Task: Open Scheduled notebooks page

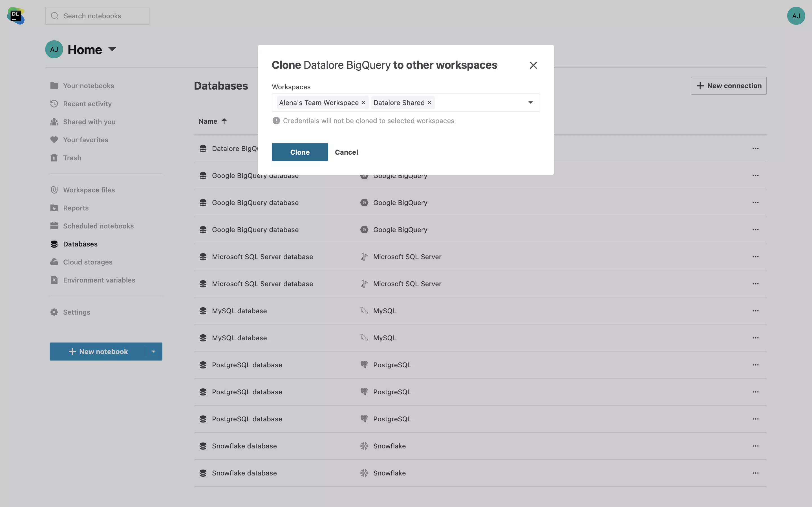Action: 98,226
